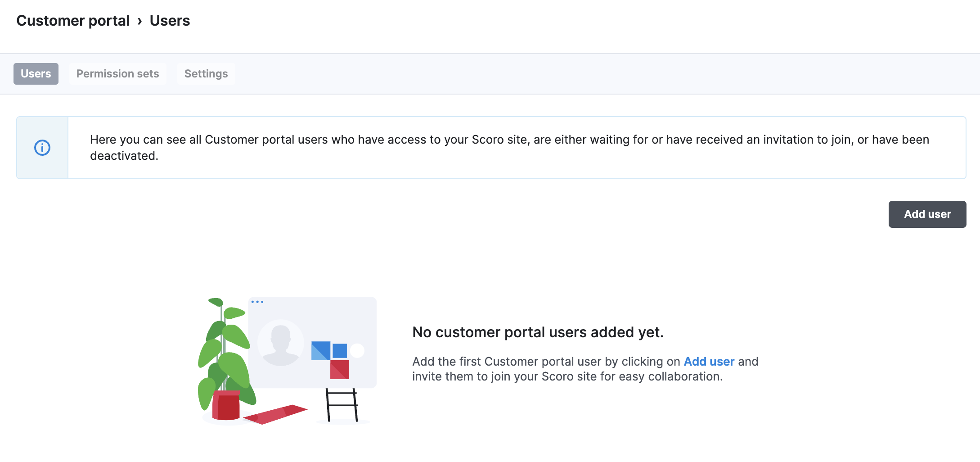Click the dark Add user button

click(x=927, y=214)
